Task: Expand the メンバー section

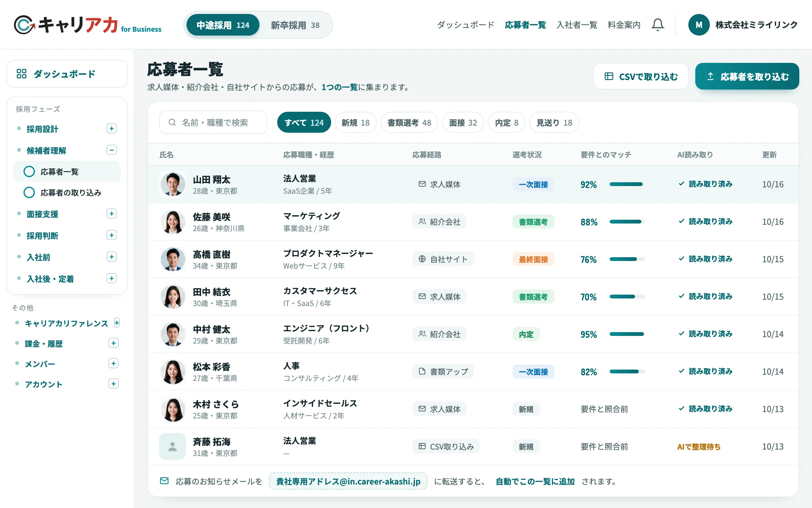Action: 114,364
